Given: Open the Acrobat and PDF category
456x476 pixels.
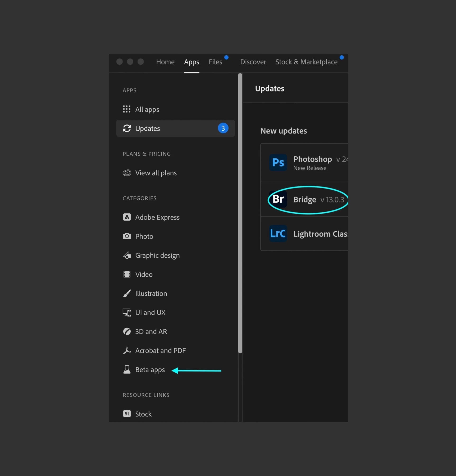Looking at the screenshot, I should (175, 350).
